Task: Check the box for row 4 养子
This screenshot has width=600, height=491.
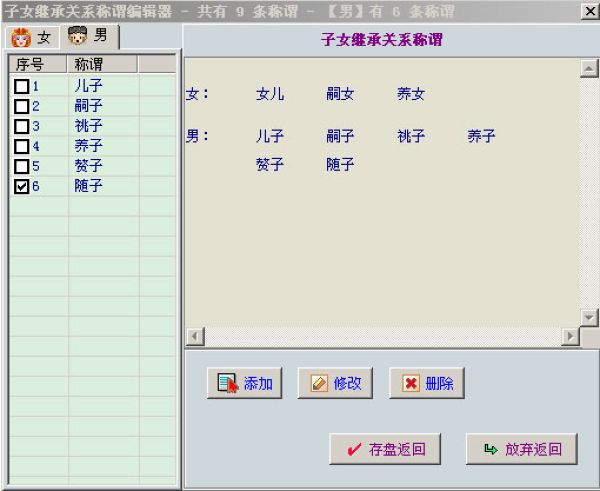Action: (21, 146)
